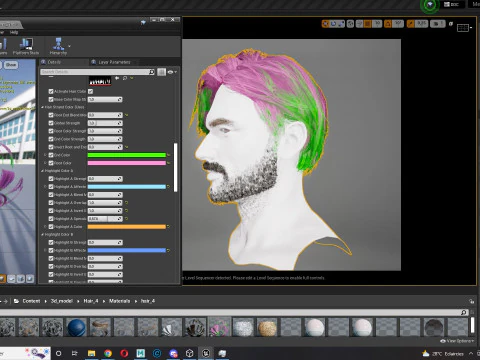Open the Hierarchy toolbar button
The height and width of the screenshot is (360, 480).
pos(58,46)
